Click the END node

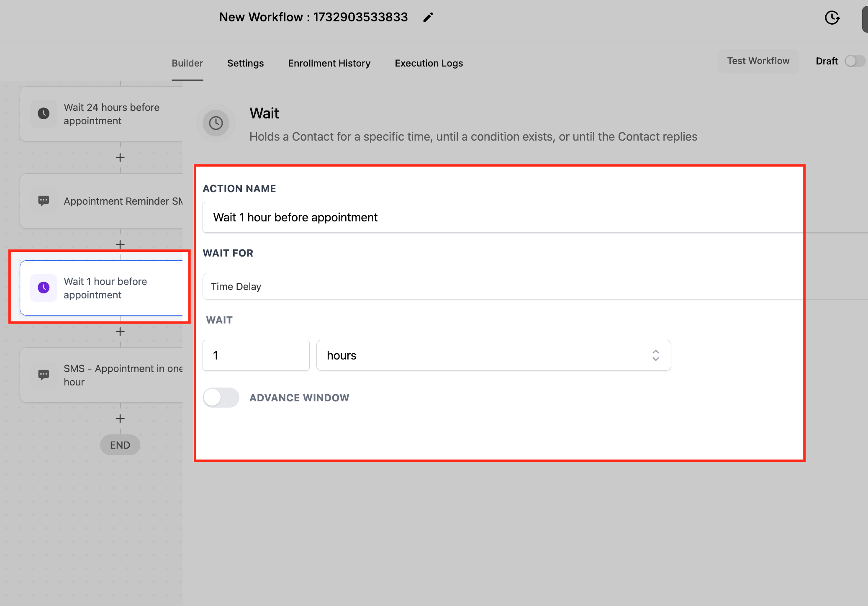[x=120, y=445]
